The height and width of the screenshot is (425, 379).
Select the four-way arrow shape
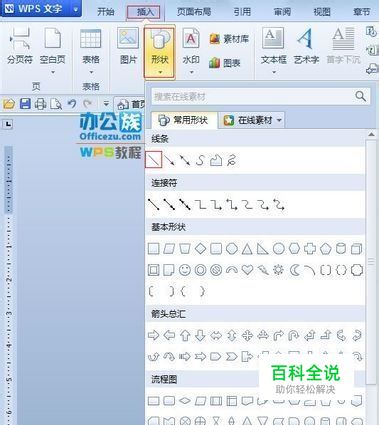247,335
